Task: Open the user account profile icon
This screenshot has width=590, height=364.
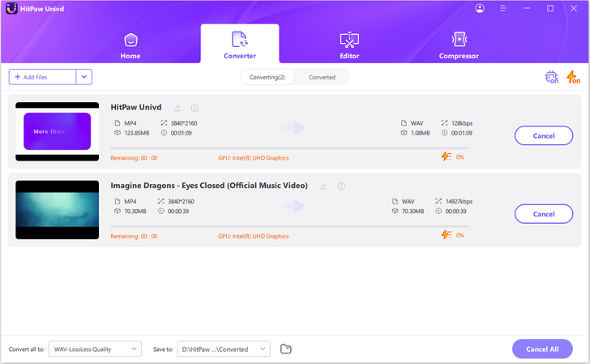Action: (x=480, y=8)
